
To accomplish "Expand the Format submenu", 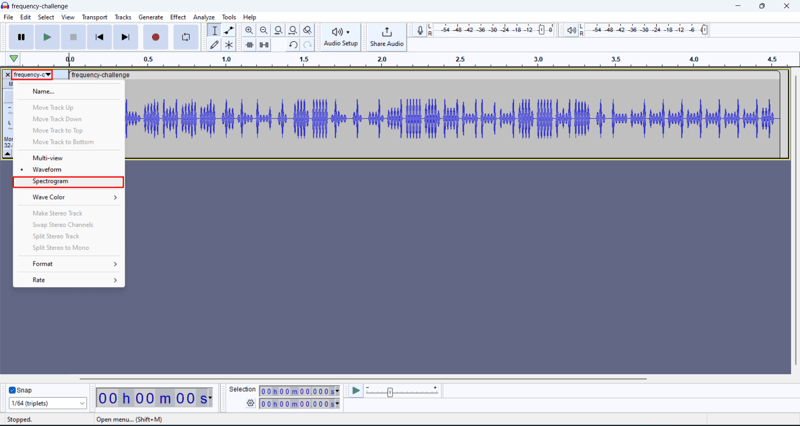I will [69, 264].
